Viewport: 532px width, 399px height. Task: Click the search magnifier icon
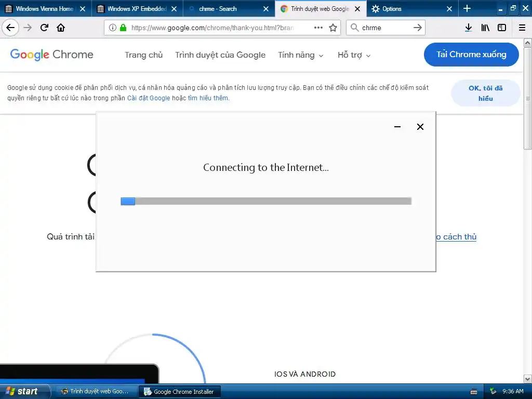[x=354, y=28]
